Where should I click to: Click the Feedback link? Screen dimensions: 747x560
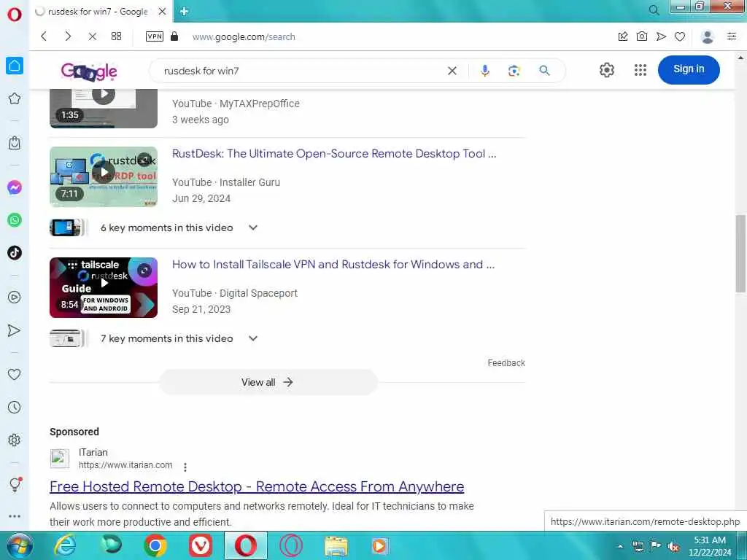click(506, 363)
